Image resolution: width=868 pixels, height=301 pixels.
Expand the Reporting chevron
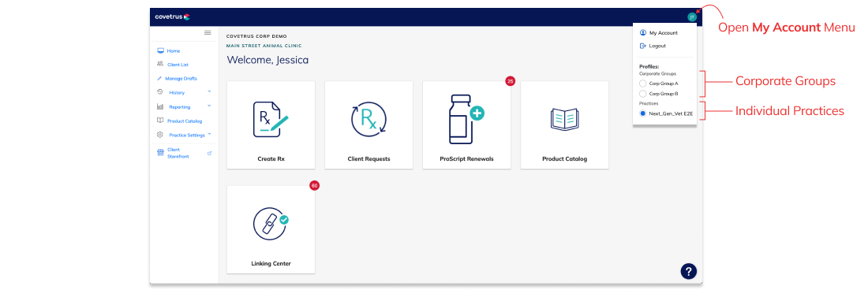point(209,106)
